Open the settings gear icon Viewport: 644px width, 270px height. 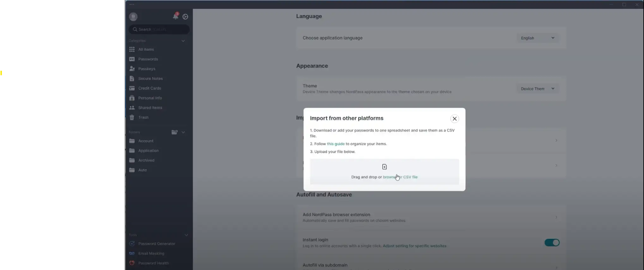pyautogui.click(x=185, y=17)
